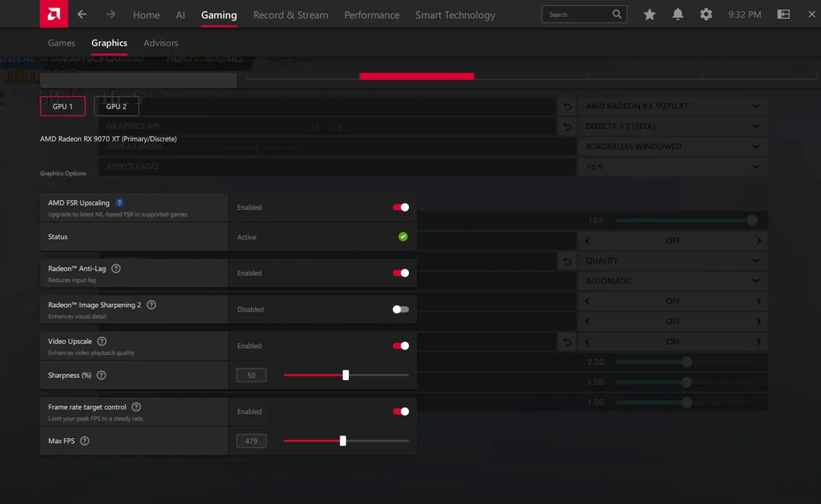Select the Graphics sub-tab
Viewport: 821px width, 504px height.
click(109, 43)
